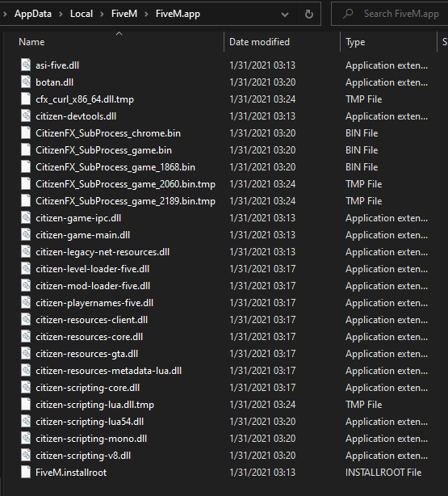
Task: Select the botan.dll file icon
Action: (x=26, y=82)
